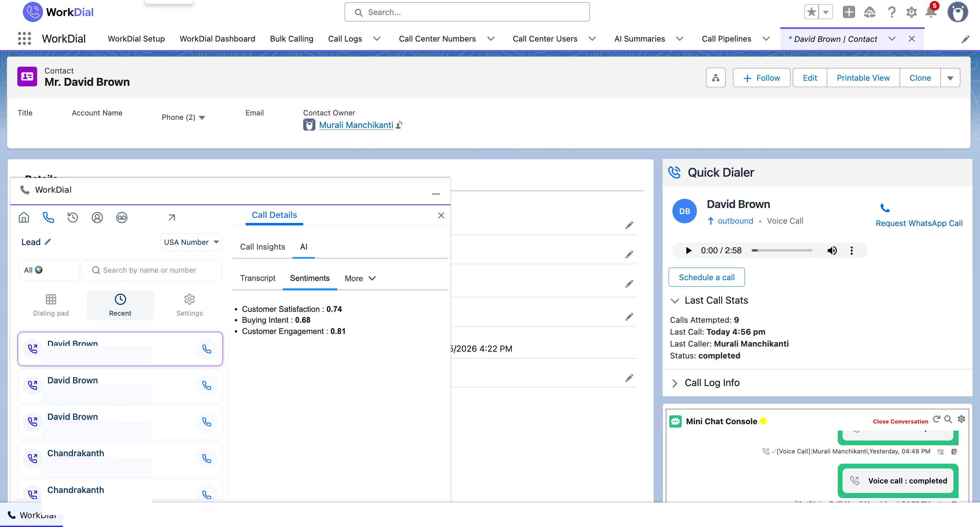
Task: Click Search by name or number field
Action: [x=151, y=270]
